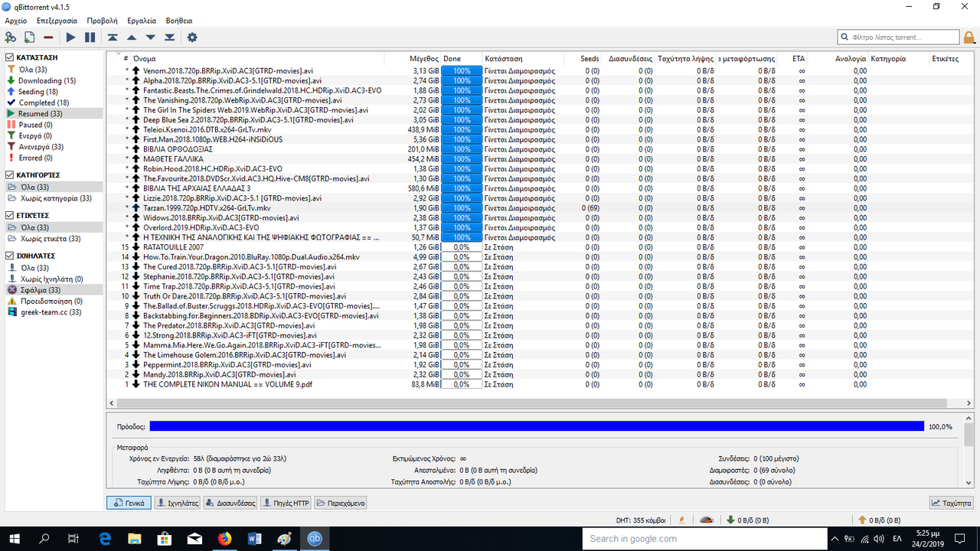Click the blue progress bar in details
The height and width of the screenshot is (551, 980).
(536, 426)
